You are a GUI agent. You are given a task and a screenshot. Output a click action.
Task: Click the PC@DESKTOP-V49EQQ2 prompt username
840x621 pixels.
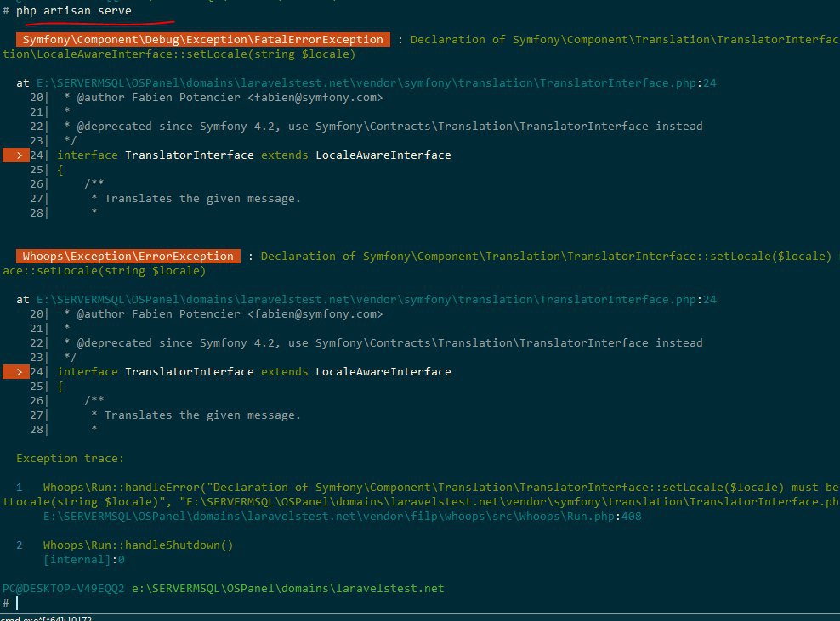(64, 589)
